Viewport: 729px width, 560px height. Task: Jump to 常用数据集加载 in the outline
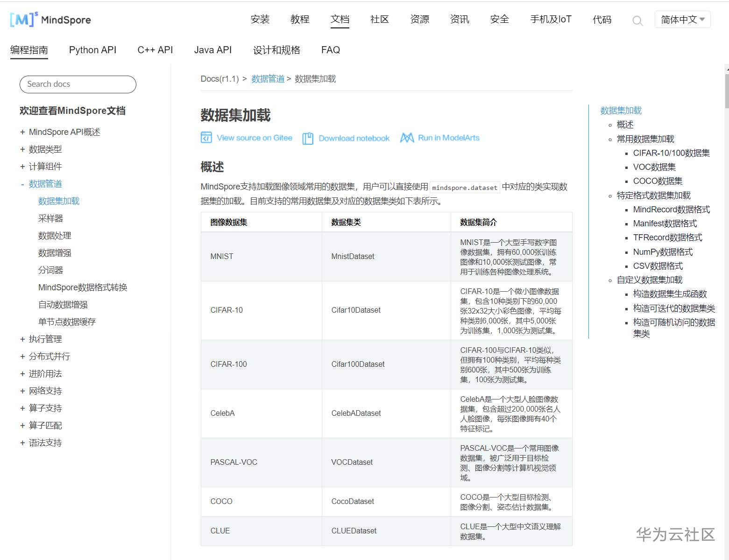coord(645,139)
